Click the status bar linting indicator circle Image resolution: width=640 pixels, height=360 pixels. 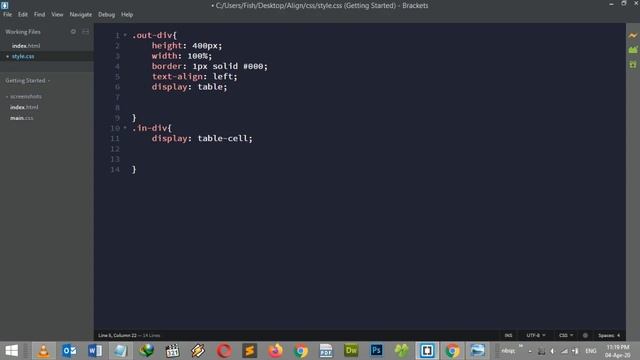coord(585,335)
